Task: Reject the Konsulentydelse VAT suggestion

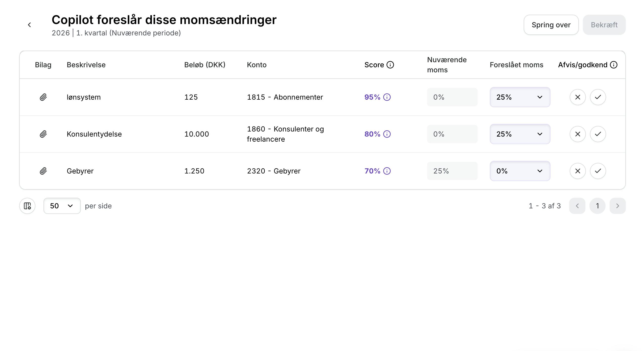Action: coord(578,134)
